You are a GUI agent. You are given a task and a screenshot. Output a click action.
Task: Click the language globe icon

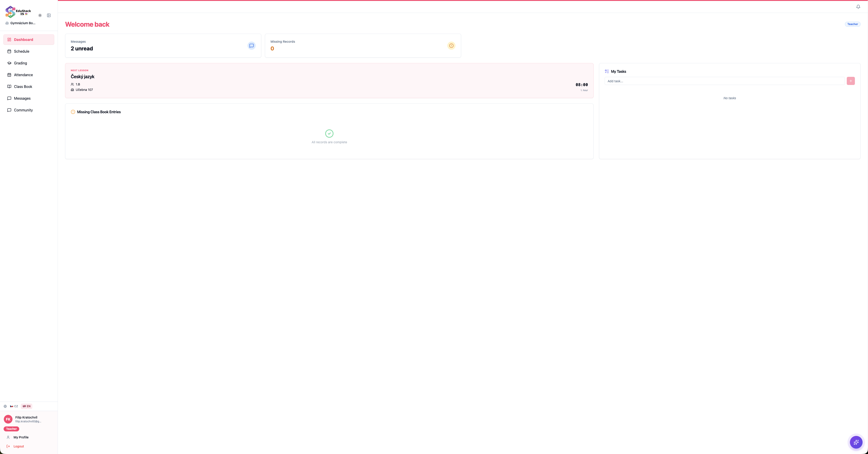5,407
